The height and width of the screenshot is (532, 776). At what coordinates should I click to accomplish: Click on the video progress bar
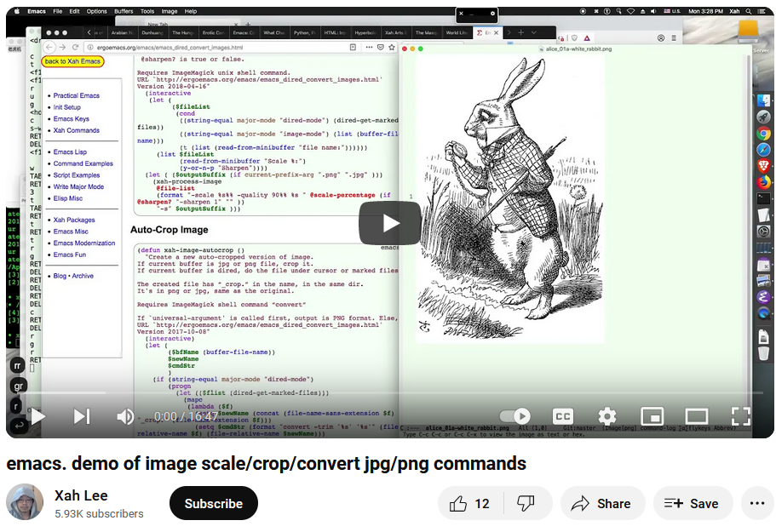pos(390,393)
